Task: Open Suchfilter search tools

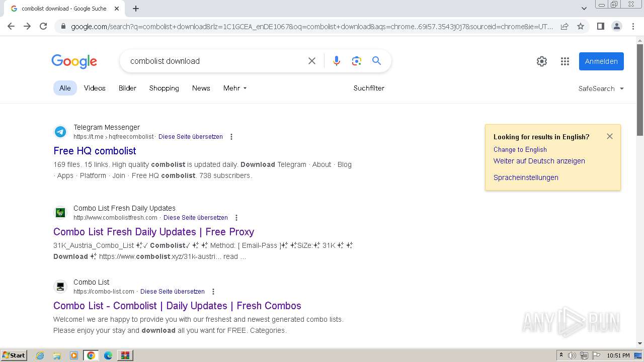Action: coord(369,88)
